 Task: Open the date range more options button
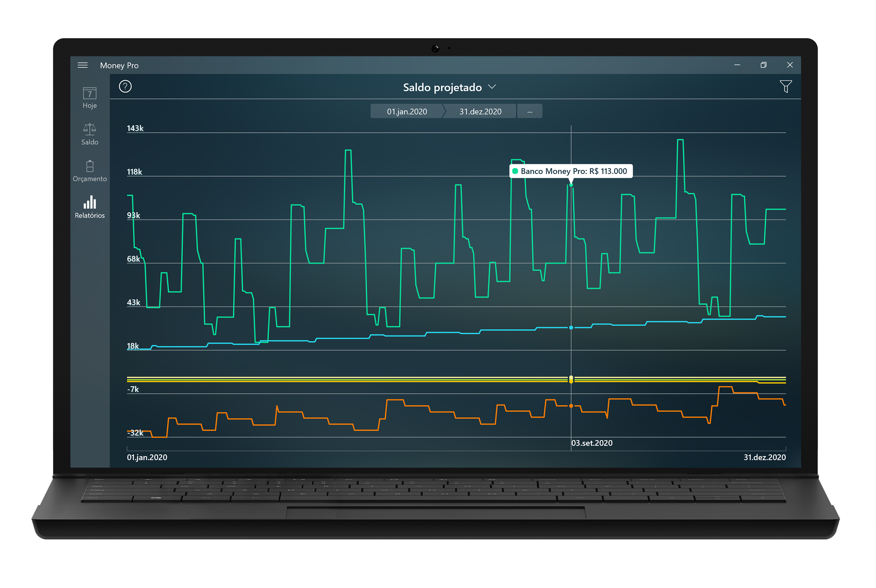pyautogui.click(x=529, y=111)
